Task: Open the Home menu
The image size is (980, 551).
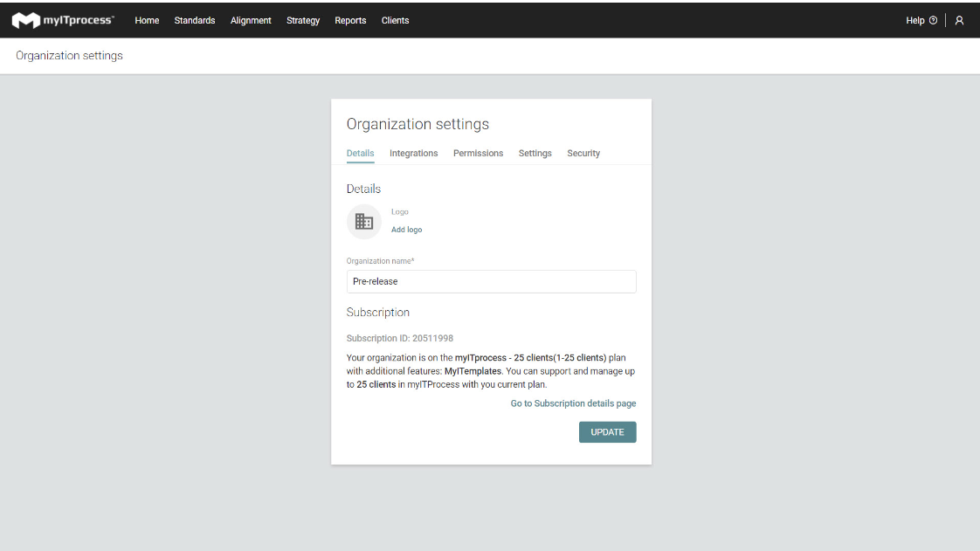Action: click(x=147, y=21)
